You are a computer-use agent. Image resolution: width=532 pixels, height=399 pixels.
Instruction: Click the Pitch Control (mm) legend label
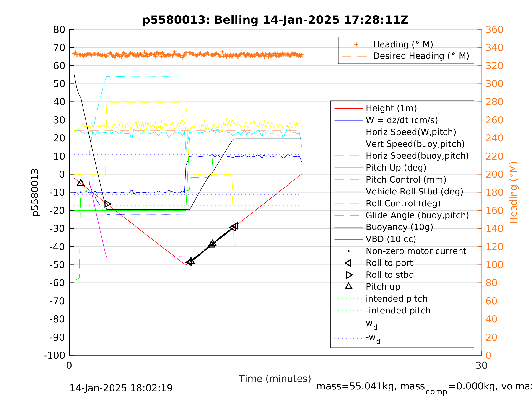[x=406, y=180]
